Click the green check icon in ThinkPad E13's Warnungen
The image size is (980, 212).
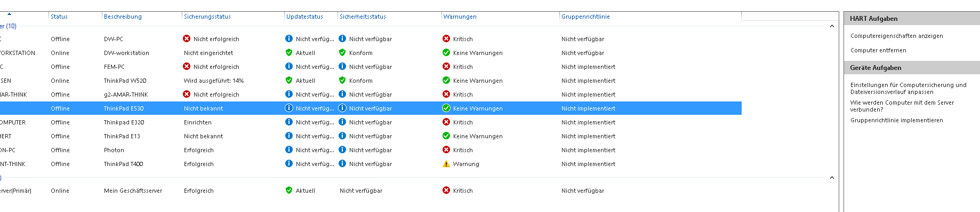(446, 136)
